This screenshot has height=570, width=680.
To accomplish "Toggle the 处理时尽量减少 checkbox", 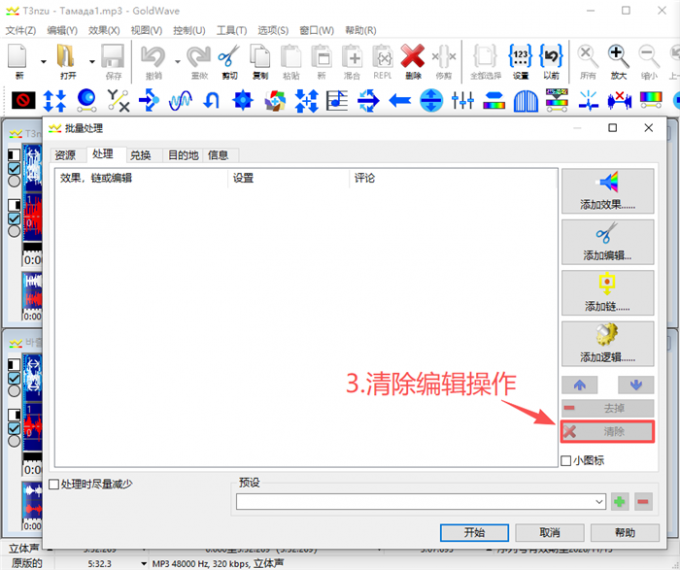I will pyautogui.click(x=54, y=484).
